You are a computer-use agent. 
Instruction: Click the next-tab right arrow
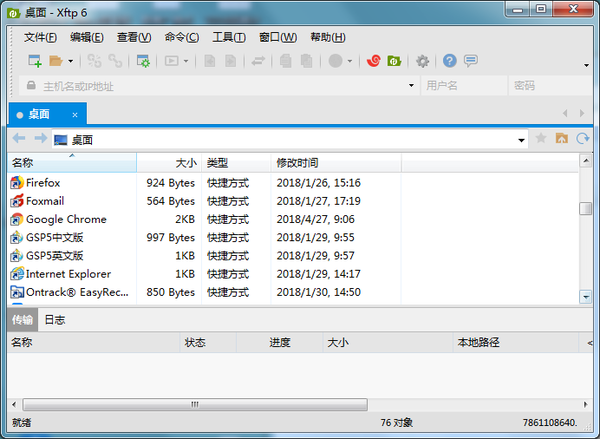click(x=582, y=113)
